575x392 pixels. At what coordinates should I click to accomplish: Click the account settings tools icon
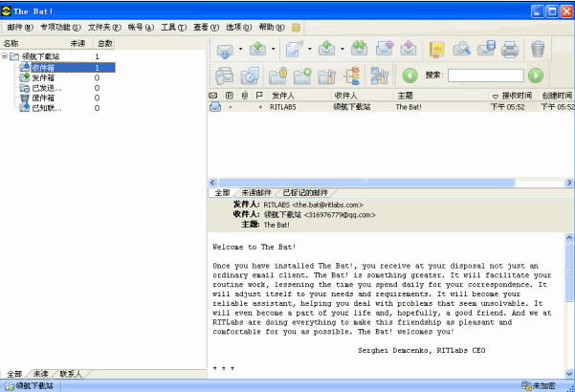point(380,76)
